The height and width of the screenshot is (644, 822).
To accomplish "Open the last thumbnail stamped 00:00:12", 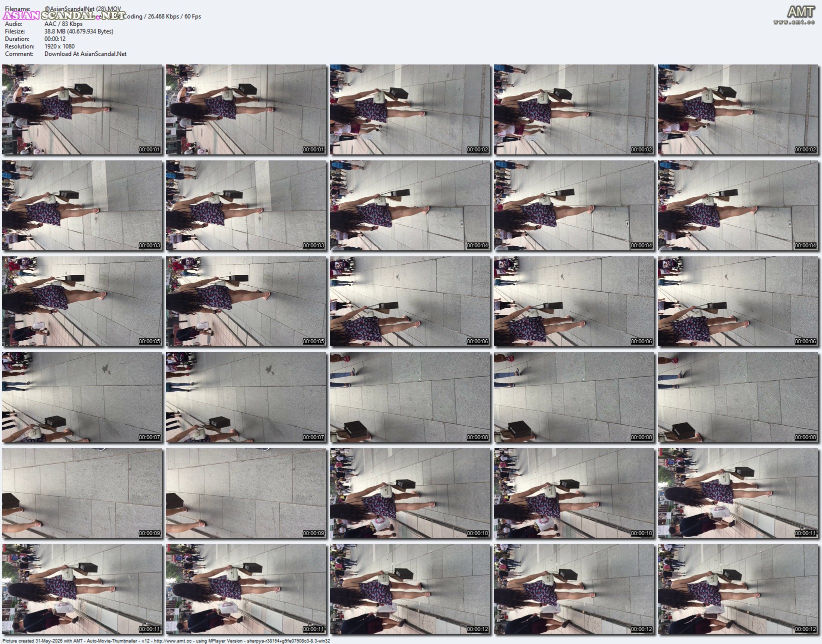I will (x=738, y=589).
